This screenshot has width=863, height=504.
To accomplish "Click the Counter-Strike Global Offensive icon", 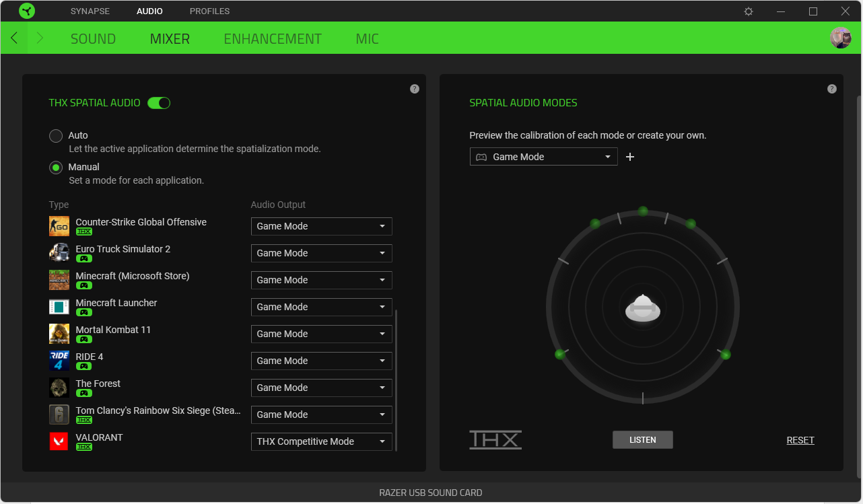I will click(x=59, y=226).
